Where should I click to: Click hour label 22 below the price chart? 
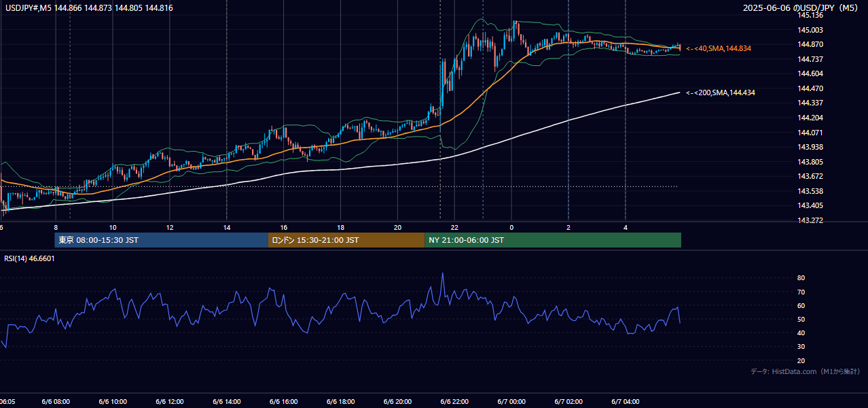point(454,228)
